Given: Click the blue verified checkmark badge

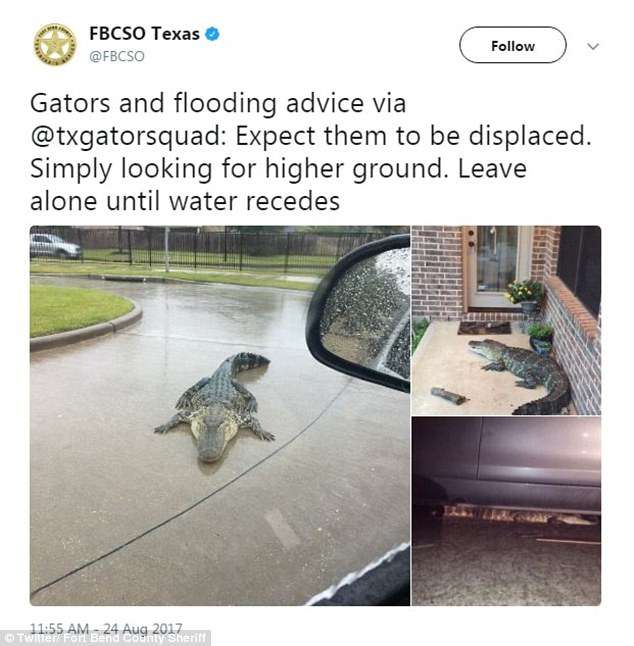Looking at the screenshot, I should pos(212,33).
